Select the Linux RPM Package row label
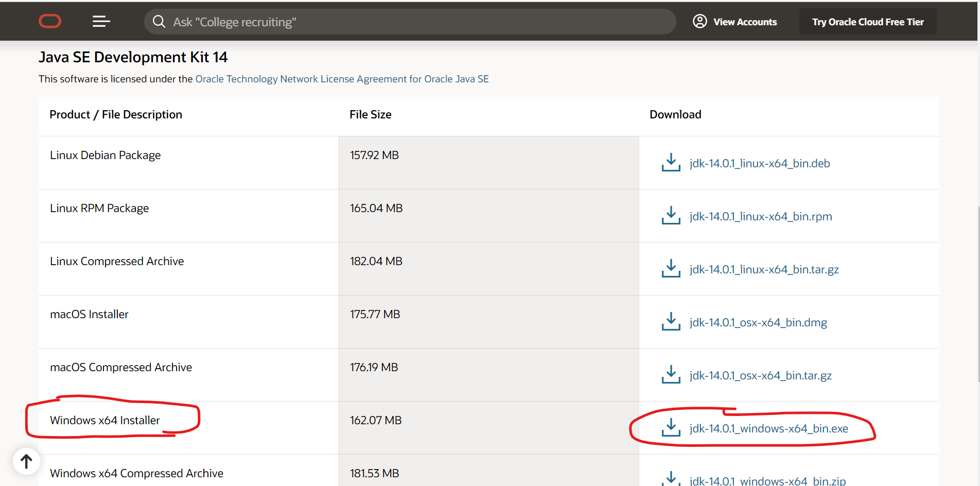The width and height of the screenshot is (980, 486). (99, 208)
